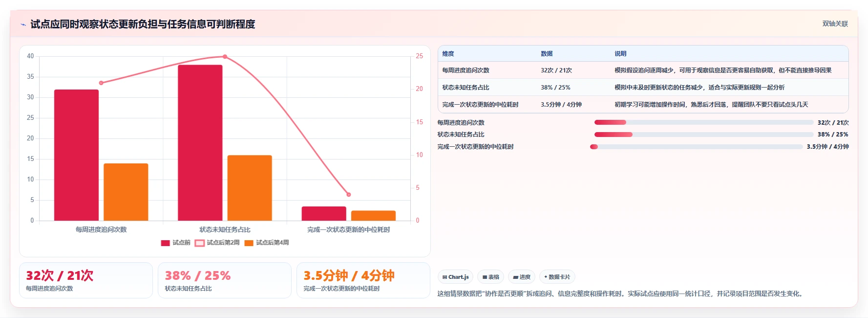The width and height of the screenshot is (868, 318).
Task: Click the 完成一次状态更新的中位耗时 progress bar
Action: tap(697, 147)
